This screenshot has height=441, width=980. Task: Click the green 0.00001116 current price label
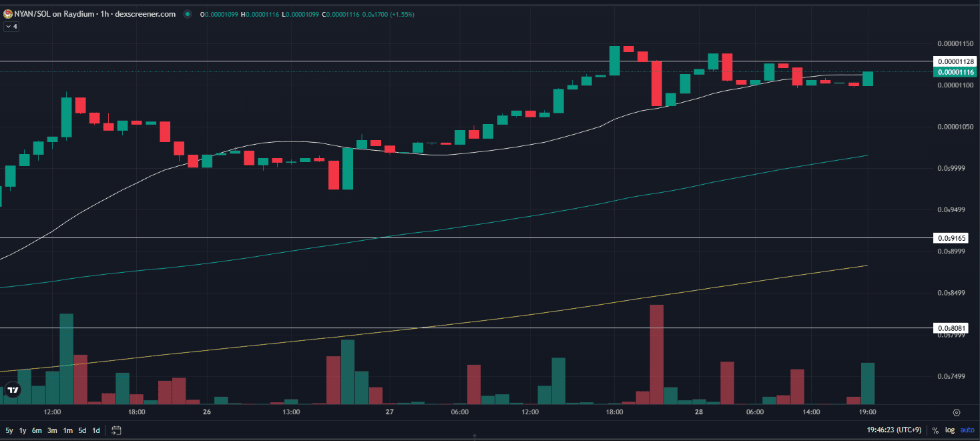(956, 72)
